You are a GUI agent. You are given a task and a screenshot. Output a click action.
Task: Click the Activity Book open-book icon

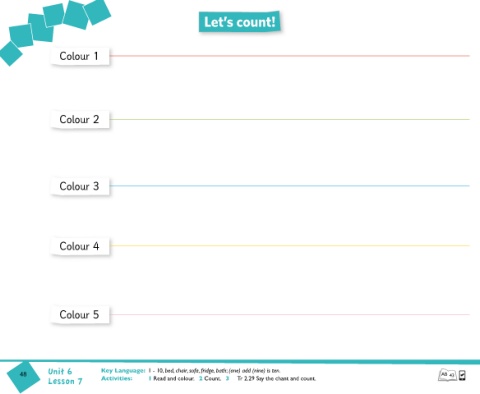click(x=447, y=375)
